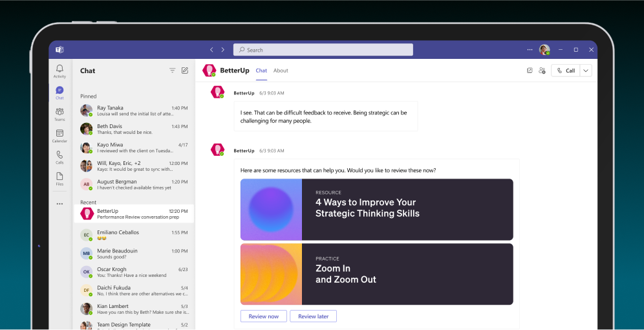This screenshot has height=330, width=644.
Task: Open settings and more ellipsis in title bar
Action: (x=530, y=50)
